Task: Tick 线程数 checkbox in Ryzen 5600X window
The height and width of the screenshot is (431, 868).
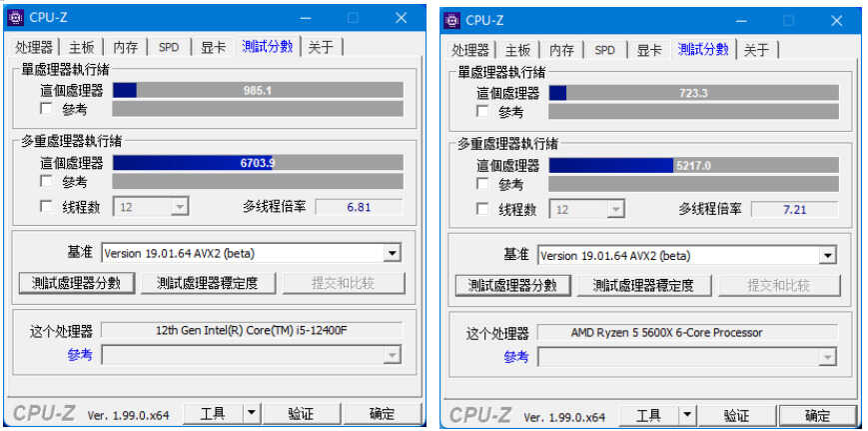Action: tap(482, 209)
